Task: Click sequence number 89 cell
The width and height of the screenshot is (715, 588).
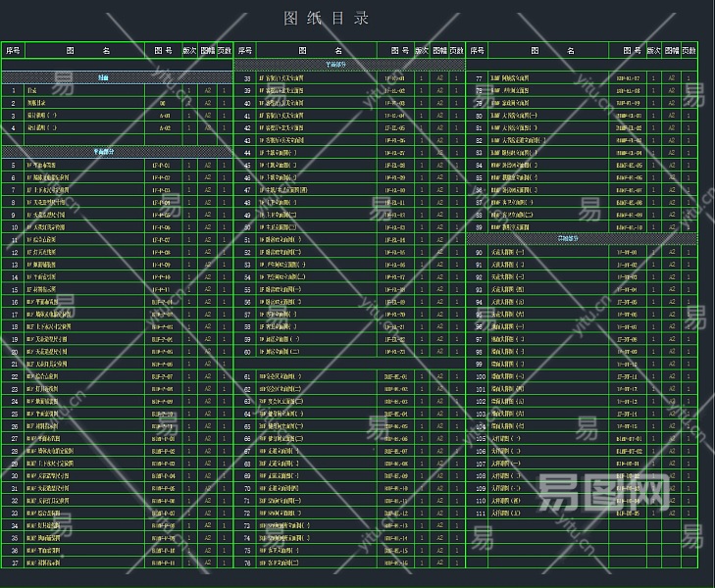Action: (x=479, y=227)
